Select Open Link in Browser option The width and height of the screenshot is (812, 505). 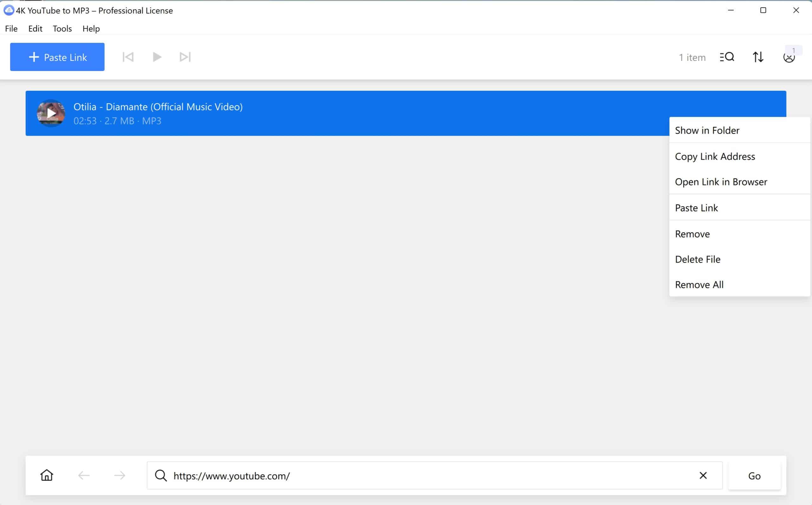click(x=721, y=181)
